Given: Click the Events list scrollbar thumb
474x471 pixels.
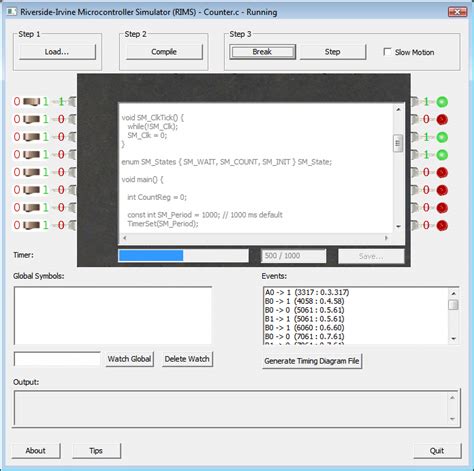Looking at the screenshot, I should point(453,305).
